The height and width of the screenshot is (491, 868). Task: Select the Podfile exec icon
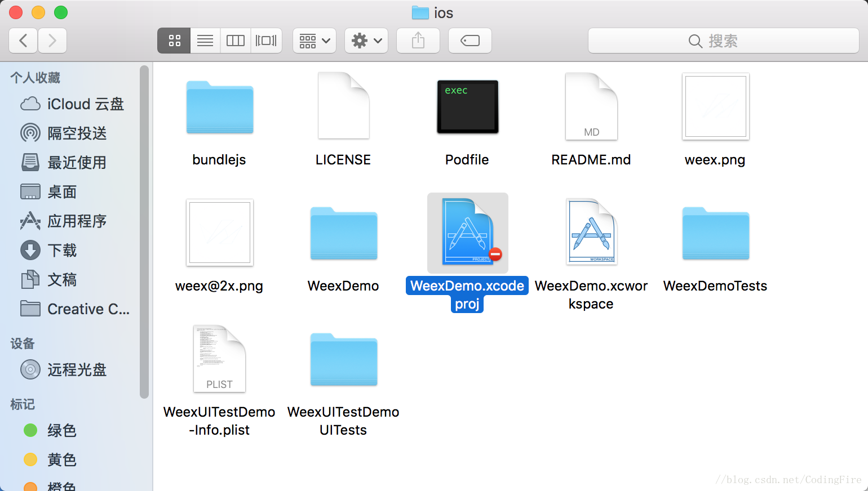coord(468,107)
